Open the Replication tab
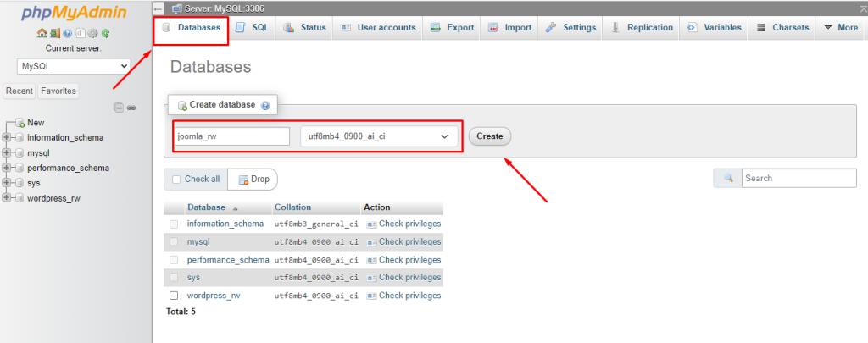Viewport: 868px width, 343px height. coord(642,28)
